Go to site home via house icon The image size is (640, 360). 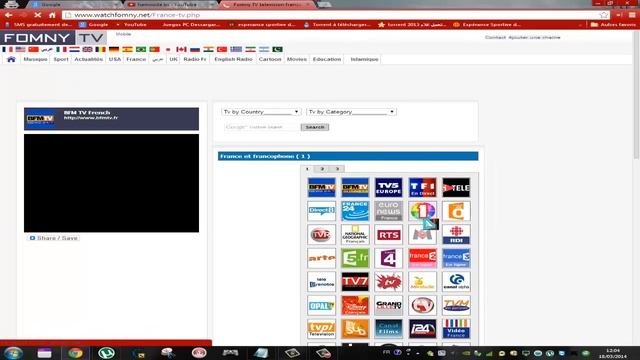click(11, 59)
